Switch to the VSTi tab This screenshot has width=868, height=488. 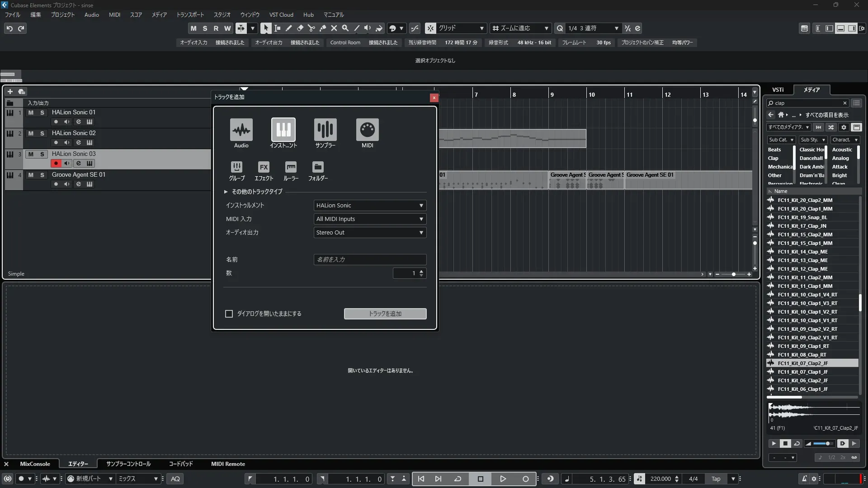(x=778, y=90)
